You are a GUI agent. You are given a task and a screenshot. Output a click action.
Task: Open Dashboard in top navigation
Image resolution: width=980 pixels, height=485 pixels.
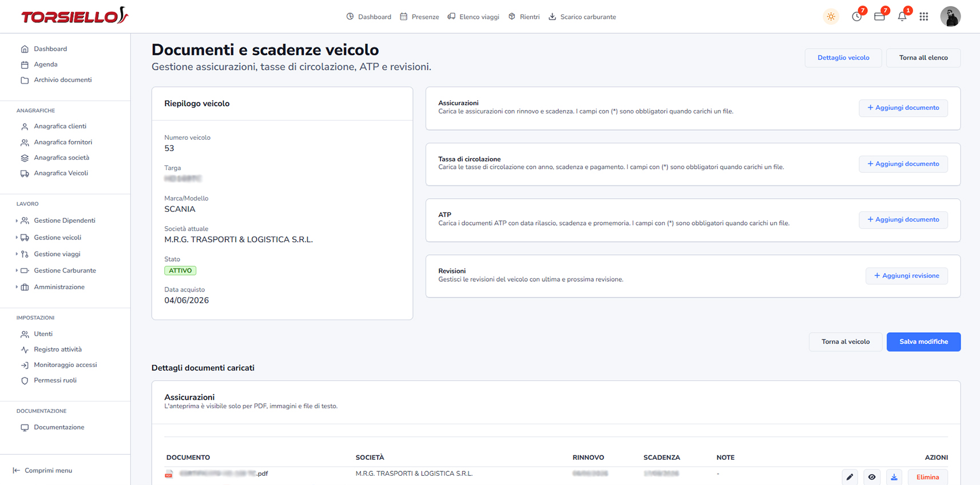click(x=369, y=17)
